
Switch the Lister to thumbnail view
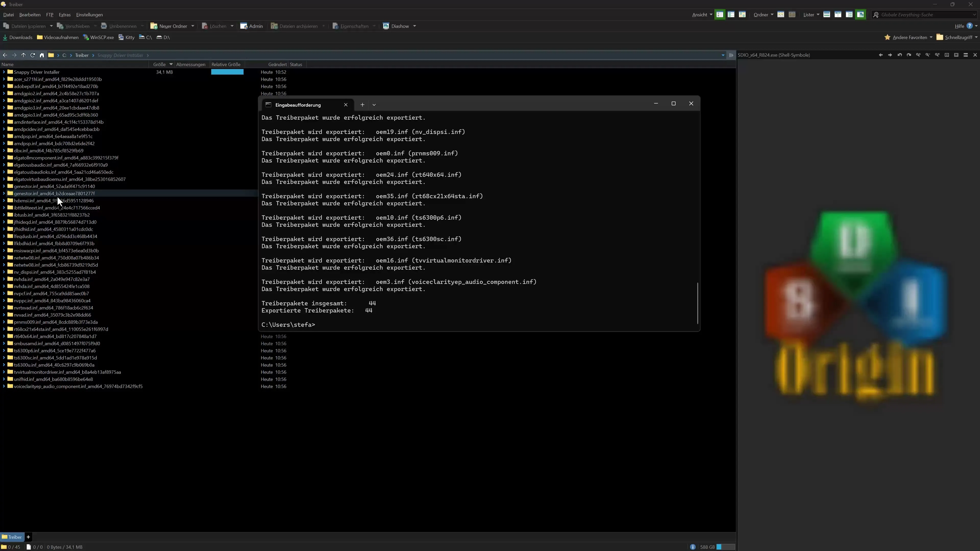tap(860, 15)
